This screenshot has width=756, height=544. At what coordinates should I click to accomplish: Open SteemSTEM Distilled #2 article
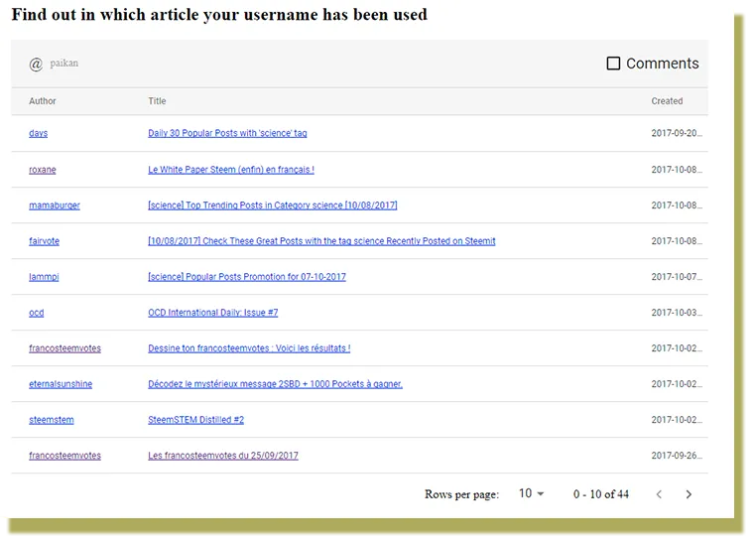[195, 420]
